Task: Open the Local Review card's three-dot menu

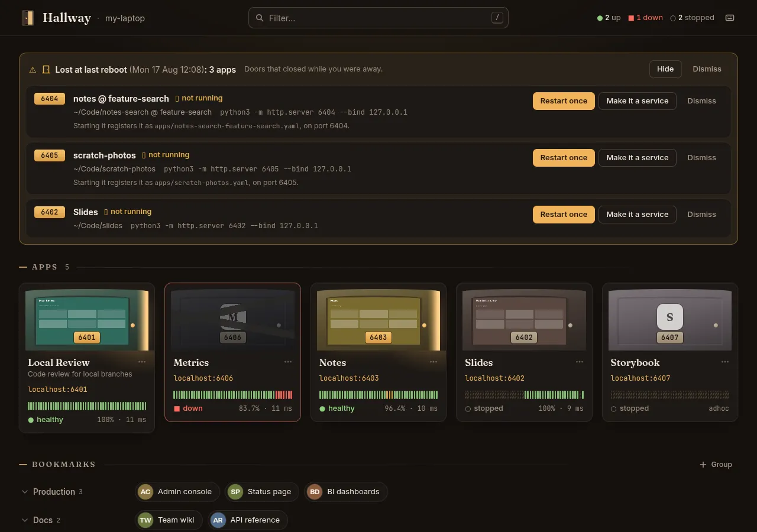Action: [142, 362]
